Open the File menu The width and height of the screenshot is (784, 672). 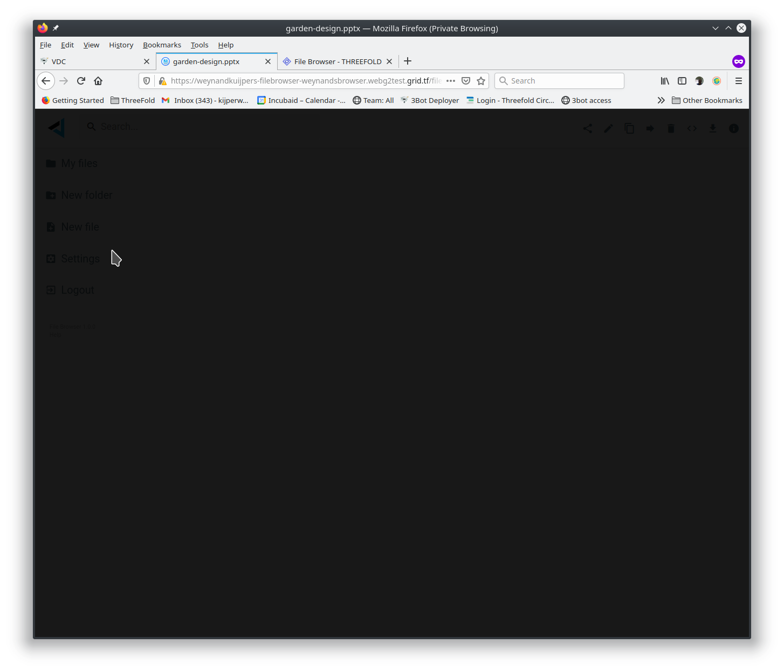click(46, 45)
